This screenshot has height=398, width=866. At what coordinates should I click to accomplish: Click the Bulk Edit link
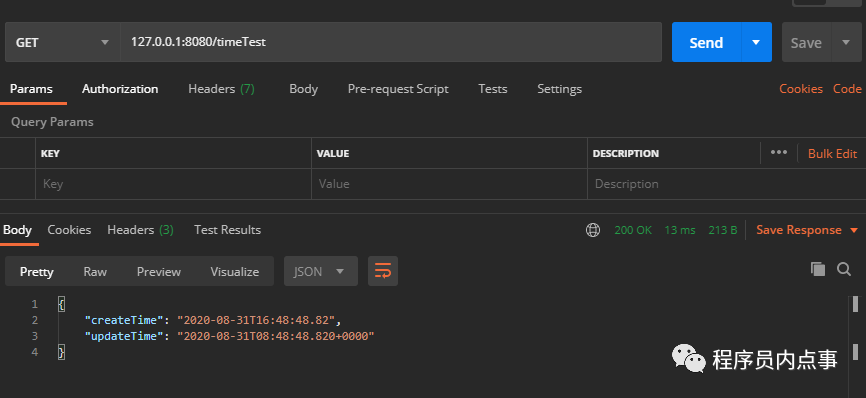coord(832,153)
